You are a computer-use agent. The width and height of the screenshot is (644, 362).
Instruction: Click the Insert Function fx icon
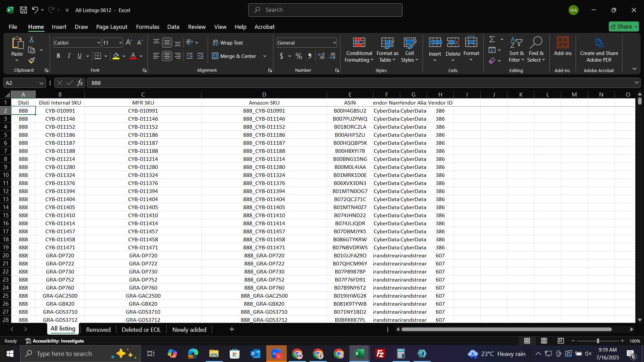[80, 83]
